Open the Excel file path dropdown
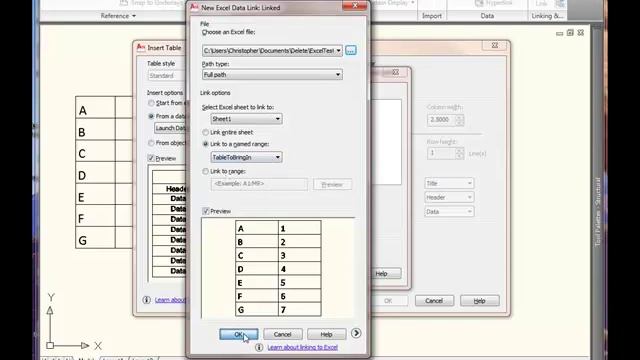640x360 pixels. [338, 51]
